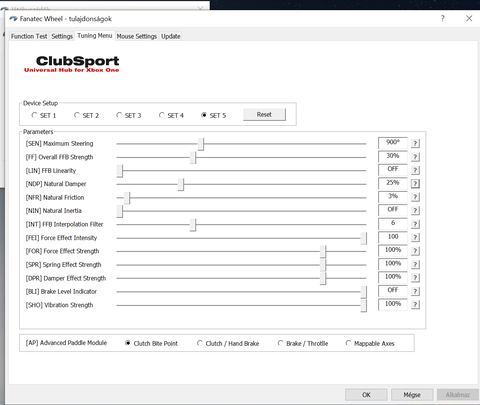Click the Overall FFB Strength slider handle
The width and height of the screenshot is (480, 405).
(x=193, y=157)
